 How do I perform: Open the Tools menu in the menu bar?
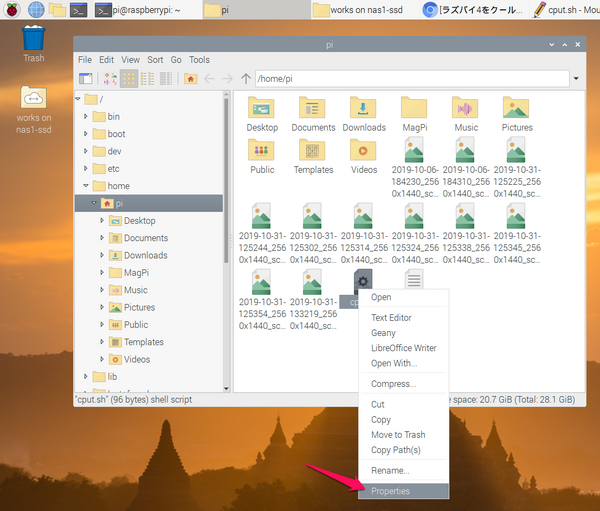[199, 60]
